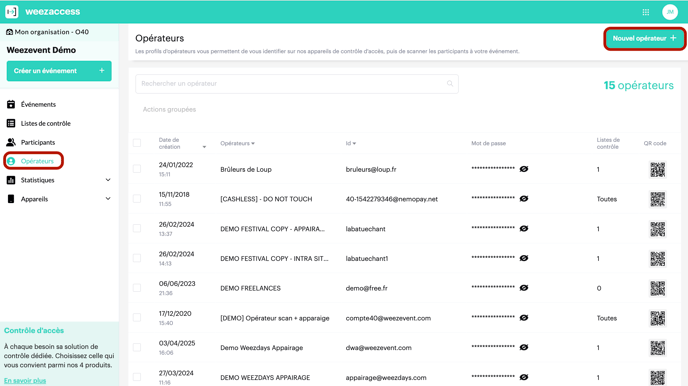
Task: Check the CASHLESS - DO NOT TOUCH checkbox
Action: (x=137, y=199)
